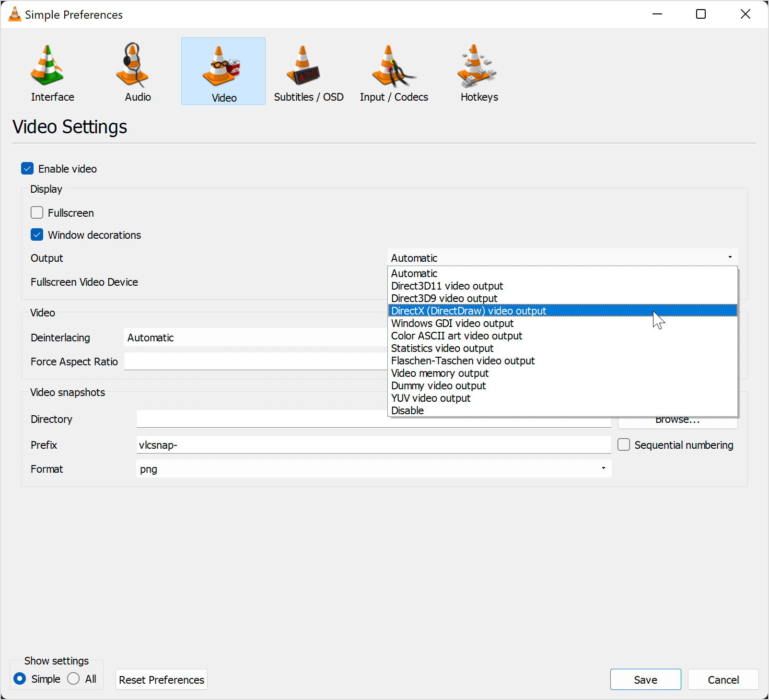Choose Disable in the output list
This screenshot has width=769, height=700.
(562, 410)
